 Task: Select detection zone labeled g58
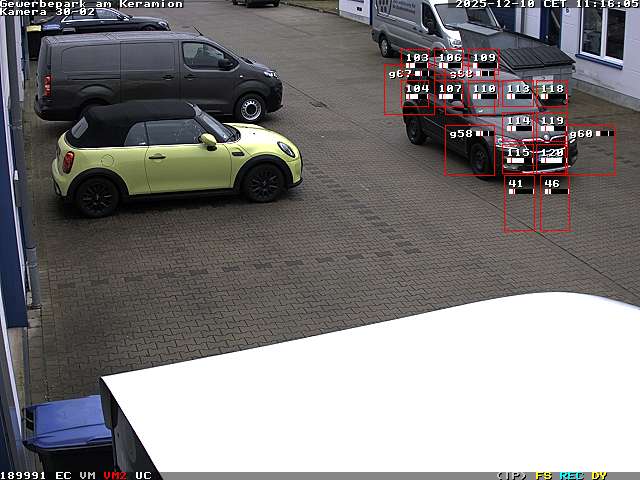[x=469, y=150]
